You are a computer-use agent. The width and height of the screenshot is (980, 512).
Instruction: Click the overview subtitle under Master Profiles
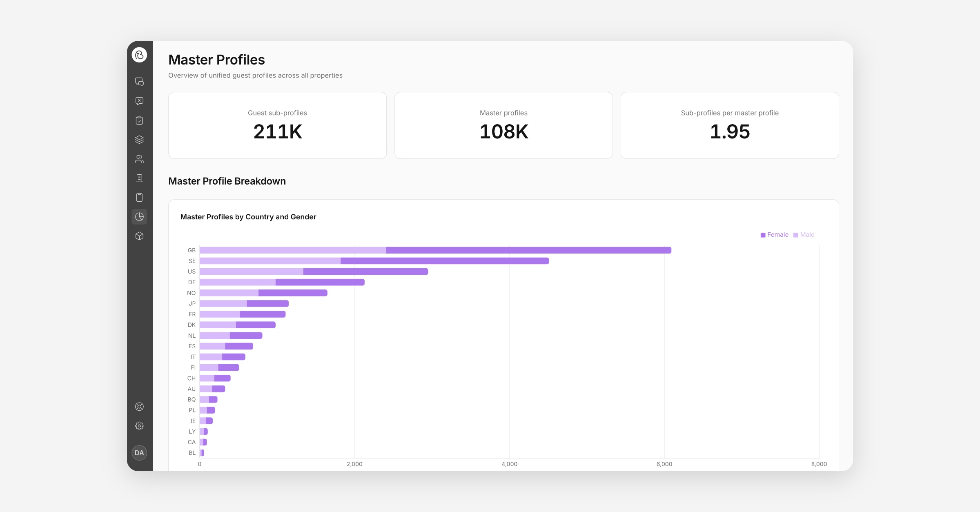(x=255, y=76)
